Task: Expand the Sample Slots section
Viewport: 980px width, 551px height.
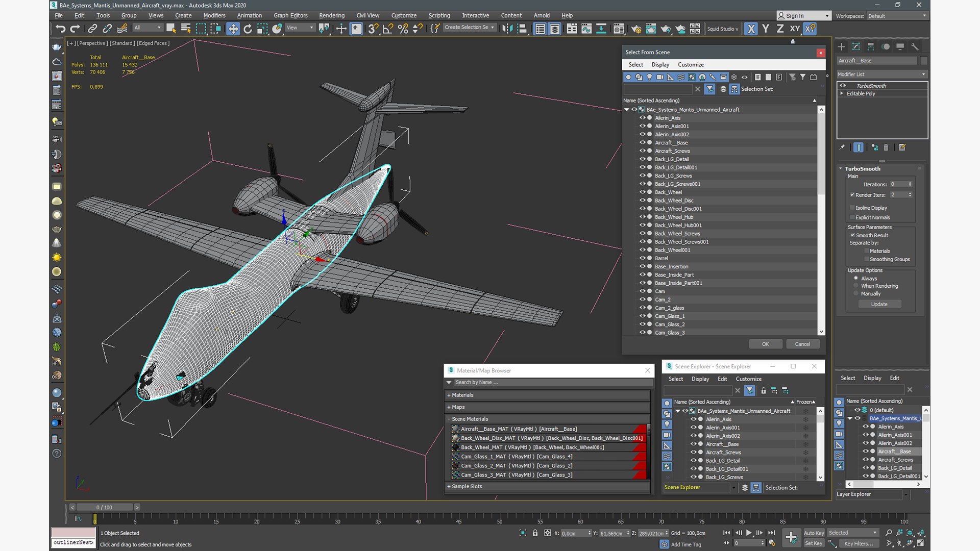Action: [549, 486]
